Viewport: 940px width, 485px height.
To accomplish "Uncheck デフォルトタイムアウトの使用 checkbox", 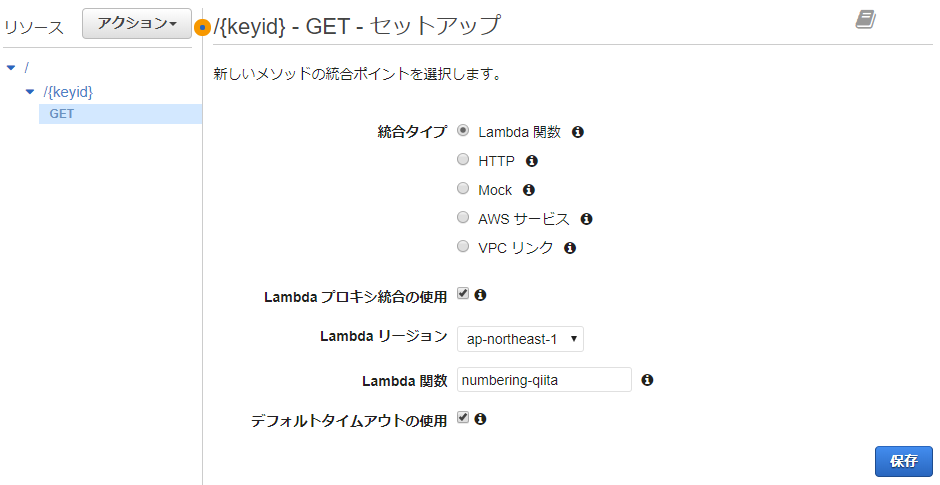I will click(463, 417).
